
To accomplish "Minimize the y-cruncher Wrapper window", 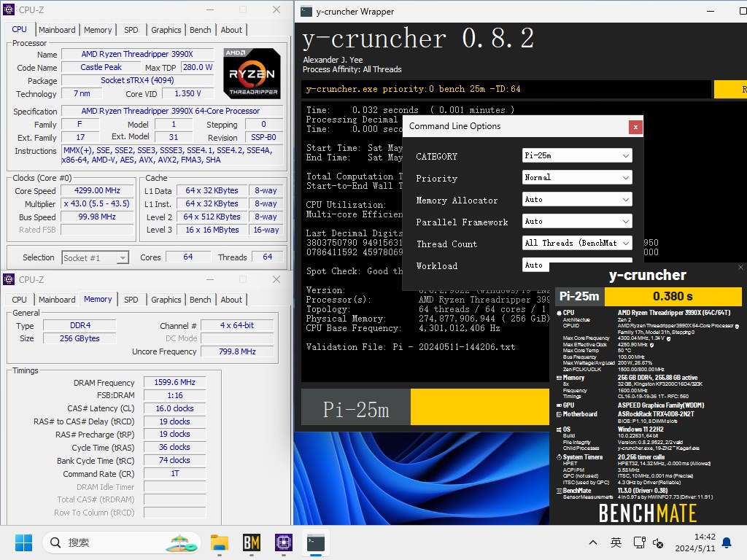I will coord(711,12).
